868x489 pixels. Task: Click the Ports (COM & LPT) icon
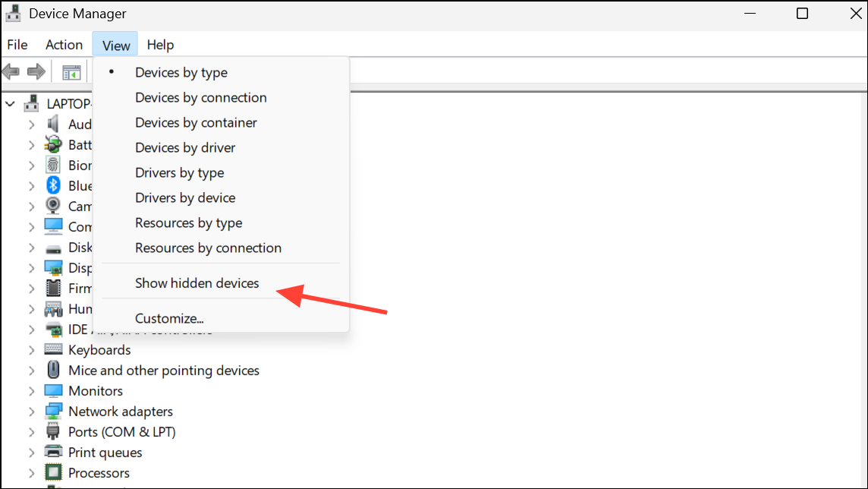click(53, 432)
